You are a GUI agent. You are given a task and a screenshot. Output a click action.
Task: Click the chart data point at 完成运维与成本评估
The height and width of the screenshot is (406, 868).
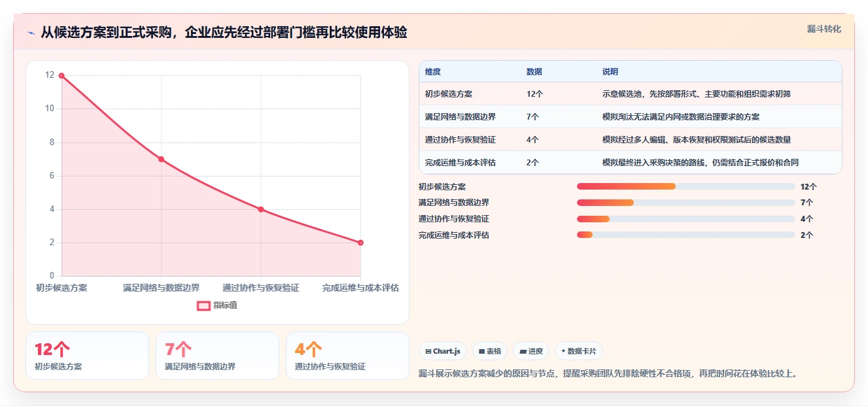pyautogui.click(x=360, y=243)
